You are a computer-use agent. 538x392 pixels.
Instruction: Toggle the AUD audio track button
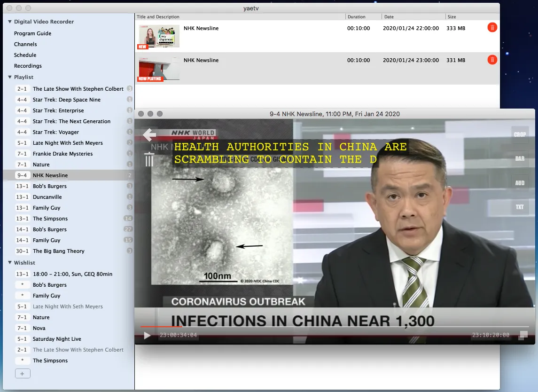tap(520, 183)
